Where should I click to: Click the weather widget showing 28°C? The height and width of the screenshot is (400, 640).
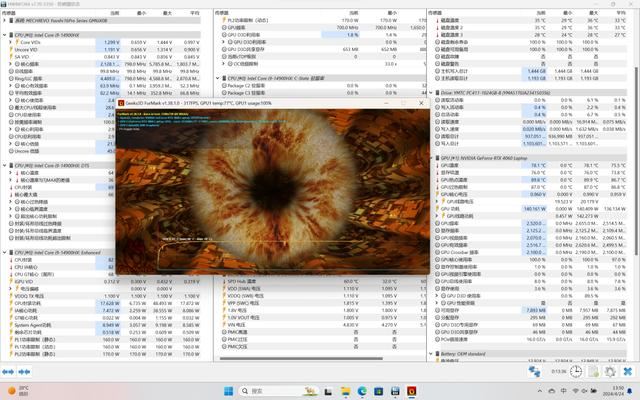(x=20, y=389)
